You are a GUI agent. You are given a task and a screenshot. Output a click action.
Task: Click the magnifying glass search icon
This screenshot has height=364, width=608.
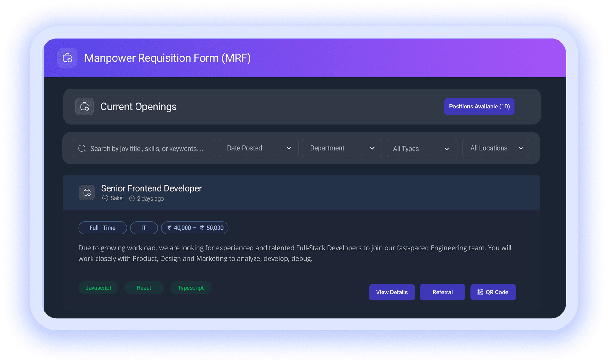coord(82,148)
